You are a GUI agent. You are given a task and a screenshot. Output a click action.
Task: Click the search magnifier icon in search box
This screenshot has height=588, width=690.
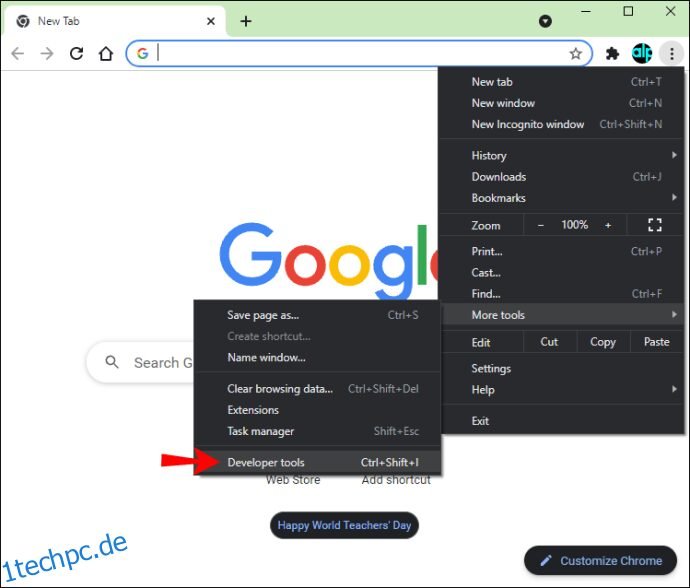pyautogui.click(x=112, y=362)
